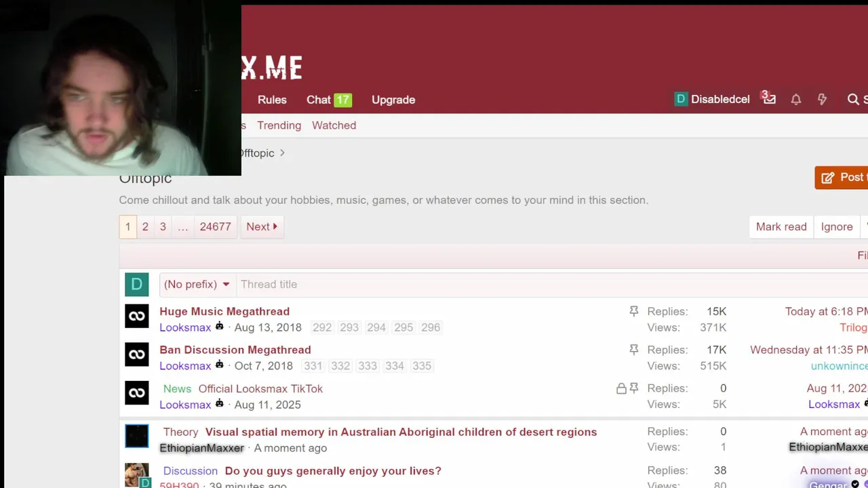The width and height of the screenshot is (868, 488).
Task: Click Looksmax author under Ban Discussion Megathread
Action: tap(185, 366)
